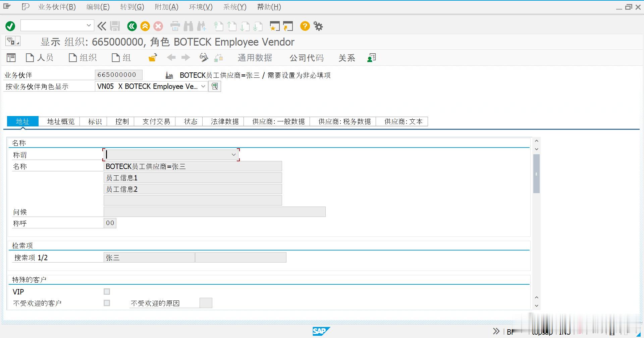This screenshot has height=338, width=644.
Task: Expand status bar with double arrow
Action: [496, 331]
